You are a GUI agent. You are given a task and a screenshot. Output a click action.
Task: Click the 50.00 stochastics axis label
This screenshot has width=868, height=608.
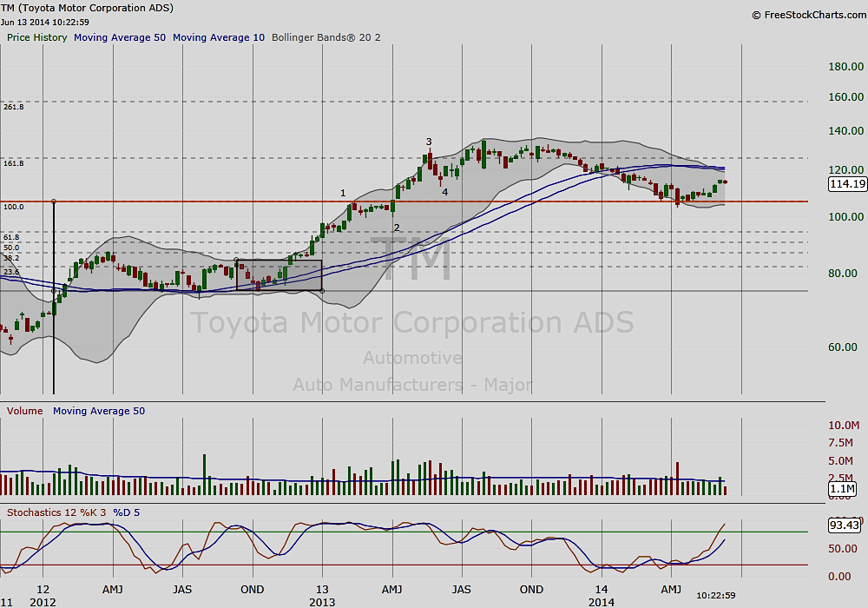843,549
